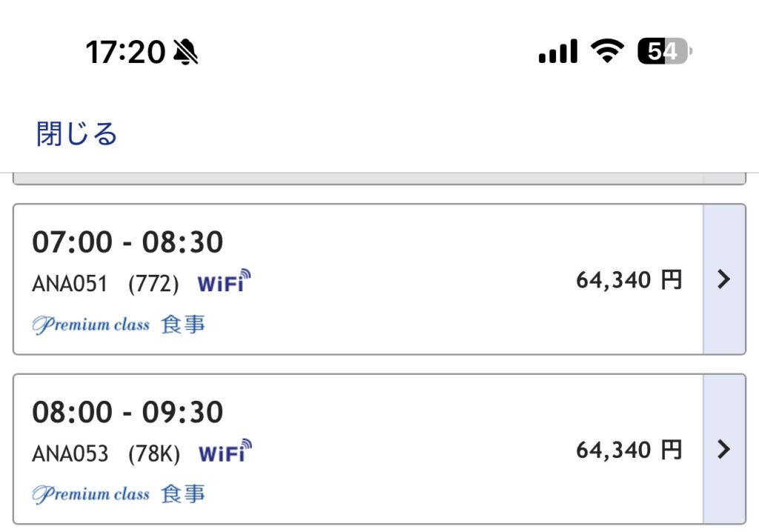Image resolution: width=759 pixels, height=532 pixels.
Task: Tap the battery indicator in status bar
Action: tap(665, 51)
